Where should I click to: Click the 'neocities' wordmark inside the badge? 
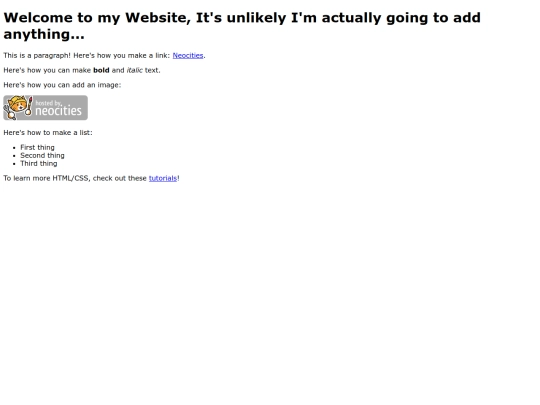[x=58, y=111]
